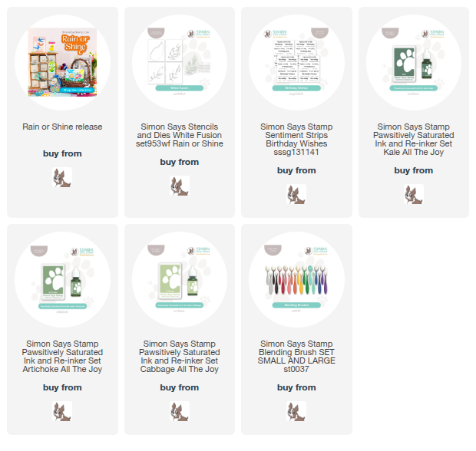Open the Birthday Wishes sentiment strips image
Image resolution: width=476 pixels, height=451 pixels.
click(296, 62)
